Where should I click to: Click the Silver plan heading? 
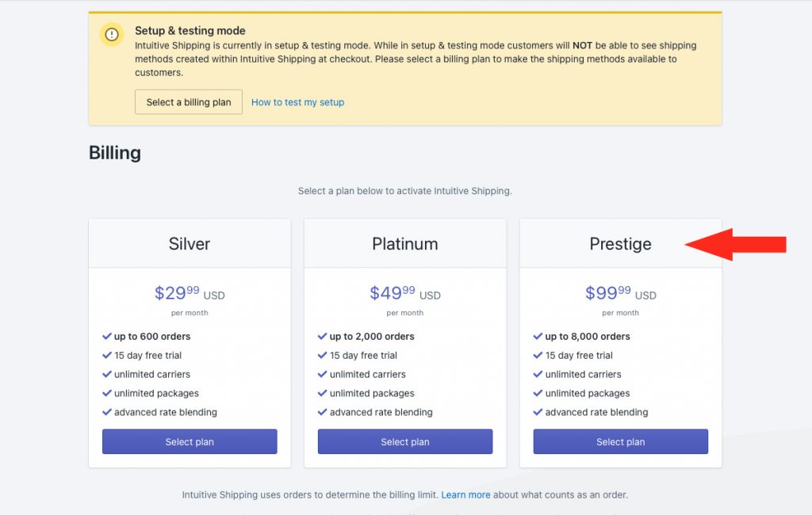click(190, 244)
